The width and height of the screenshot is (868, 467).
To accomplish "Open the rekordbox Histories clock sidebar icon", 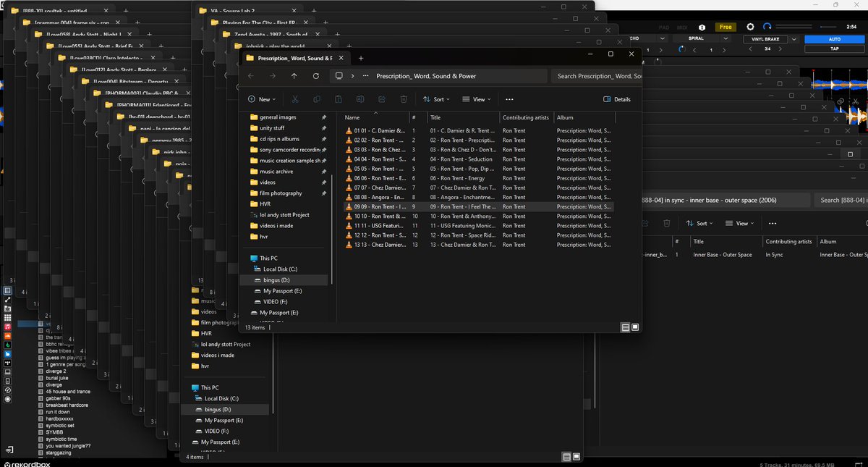I will tap(8, 390).
